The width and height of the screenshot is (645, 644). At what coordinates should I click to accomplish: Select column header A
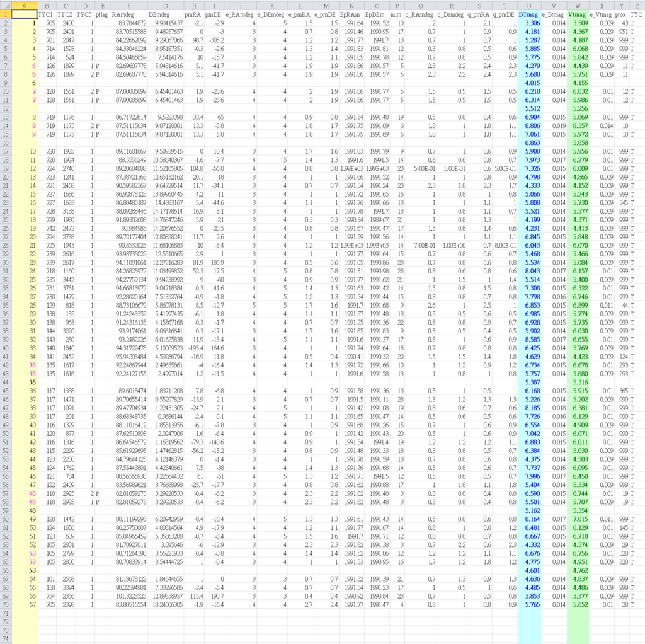point(25,6)
